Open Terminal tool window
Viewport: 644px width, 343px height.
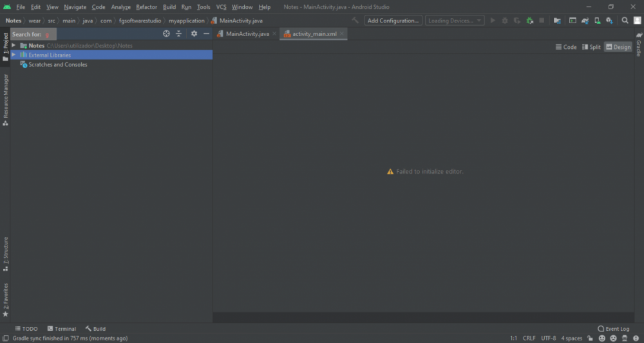coord(62,329)
